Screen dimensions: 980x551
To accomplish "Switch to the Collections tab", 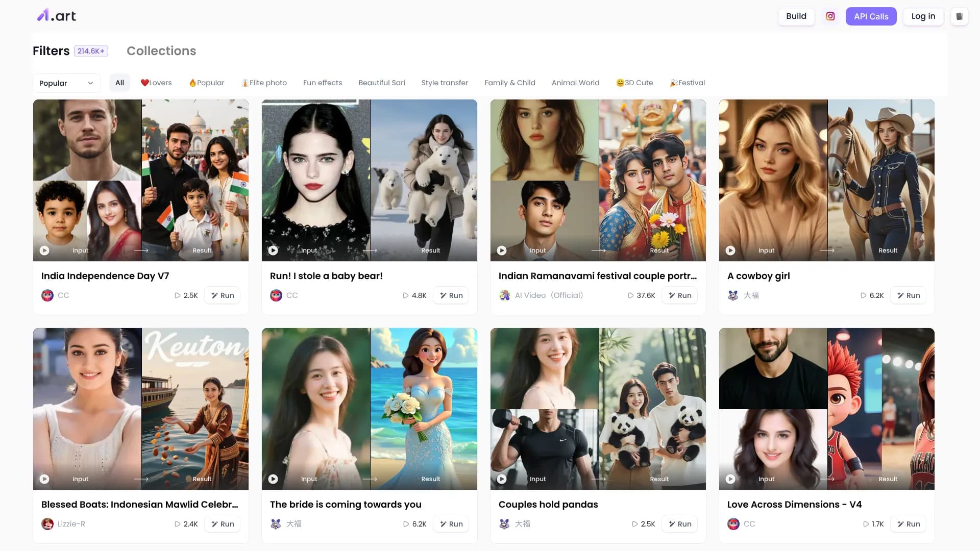I will tap(161, 51).
